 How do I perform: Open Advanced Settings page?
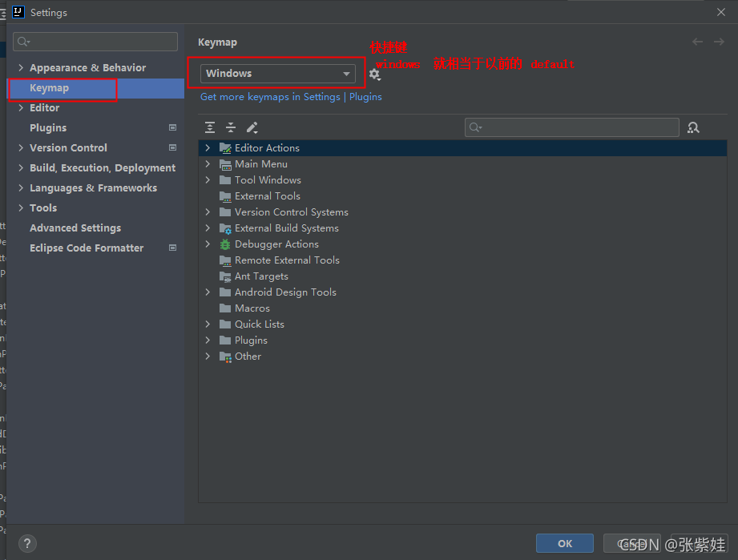pos(96,228)
